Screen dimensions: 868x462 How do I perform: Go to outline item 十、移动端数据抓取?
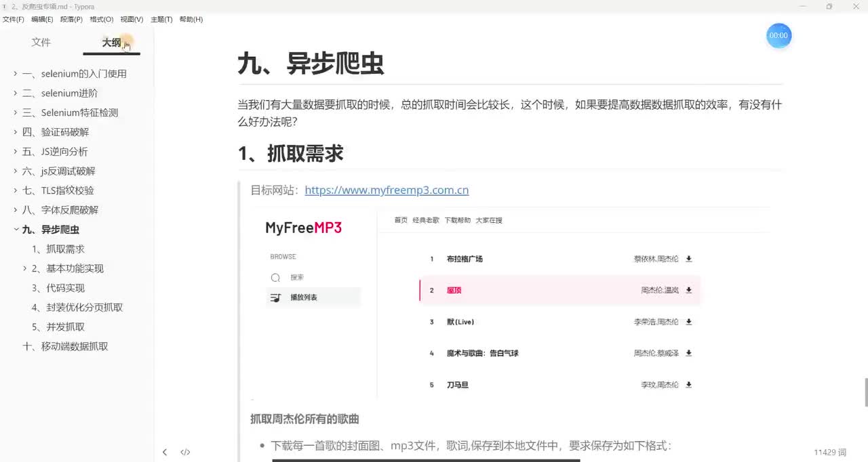click(x=65, y=346)
